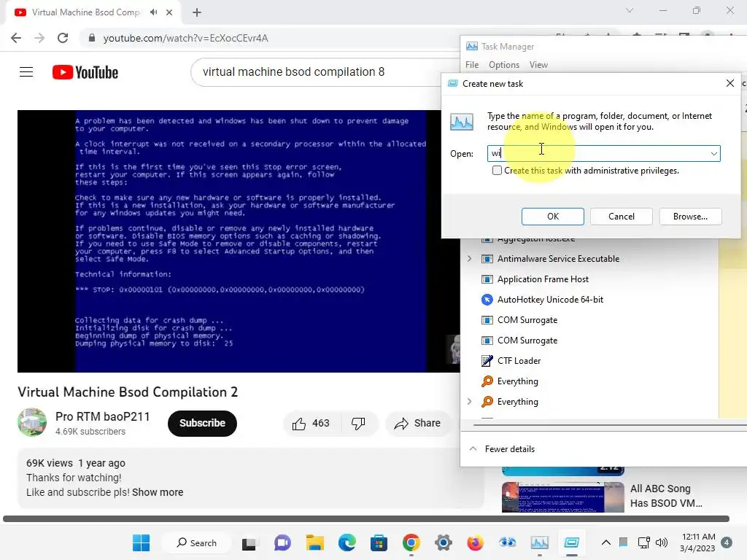Open the Chat app on taskbar
747x560 pixels.
(282, 542)
